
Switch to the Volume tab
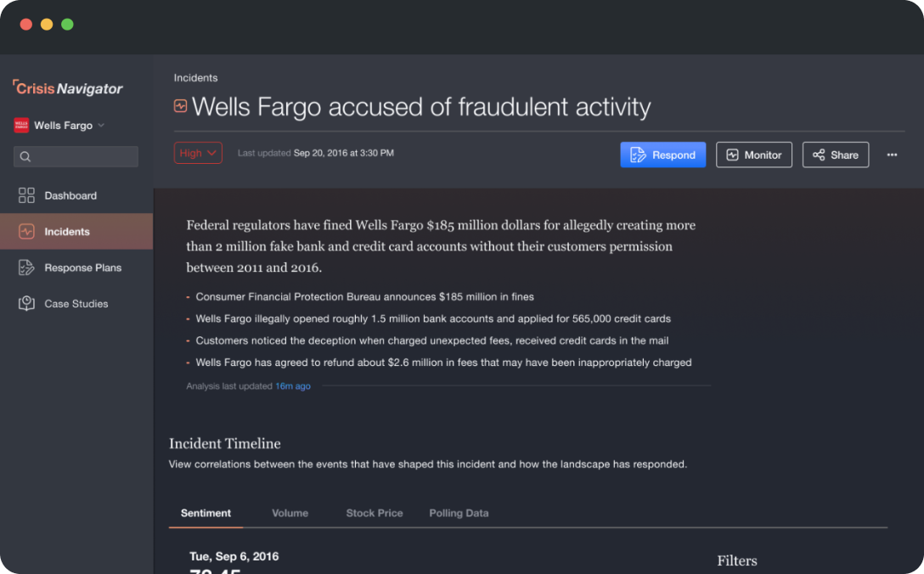290,513
